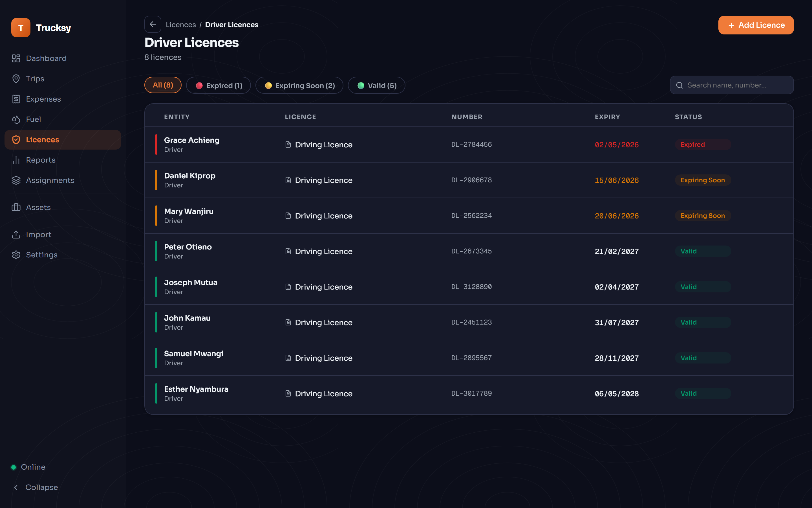
Task: Click the Licences breadcrumb link
Action: tap(181, 25)
